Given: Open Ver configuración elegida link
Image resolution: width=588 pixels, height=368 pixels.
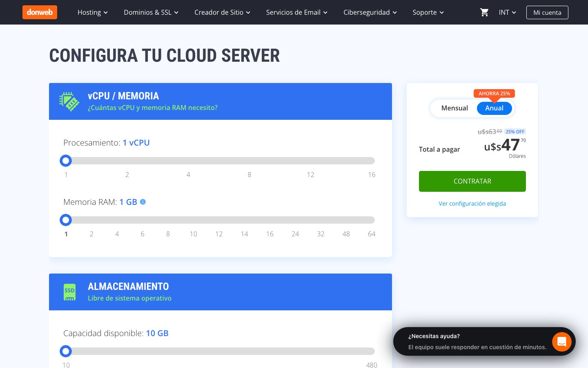Looking at the screenshot, I should (472, 204).
